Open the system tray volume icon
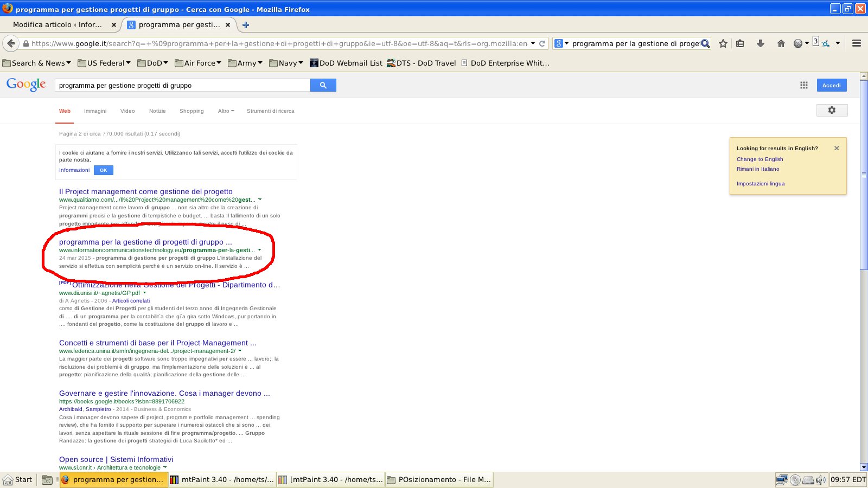Viewport: 868px width, 488px height. point(821,480)
